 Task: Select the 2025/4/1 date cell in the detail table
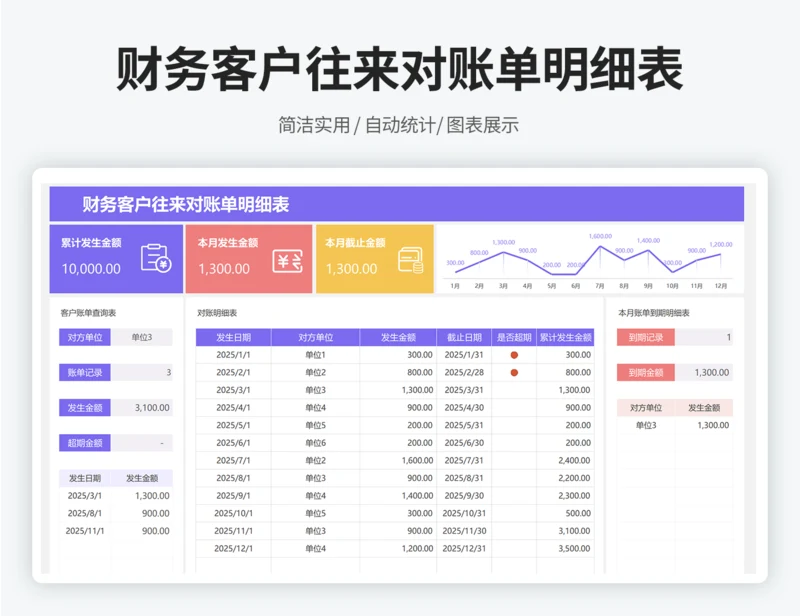(x=233, y=408)
